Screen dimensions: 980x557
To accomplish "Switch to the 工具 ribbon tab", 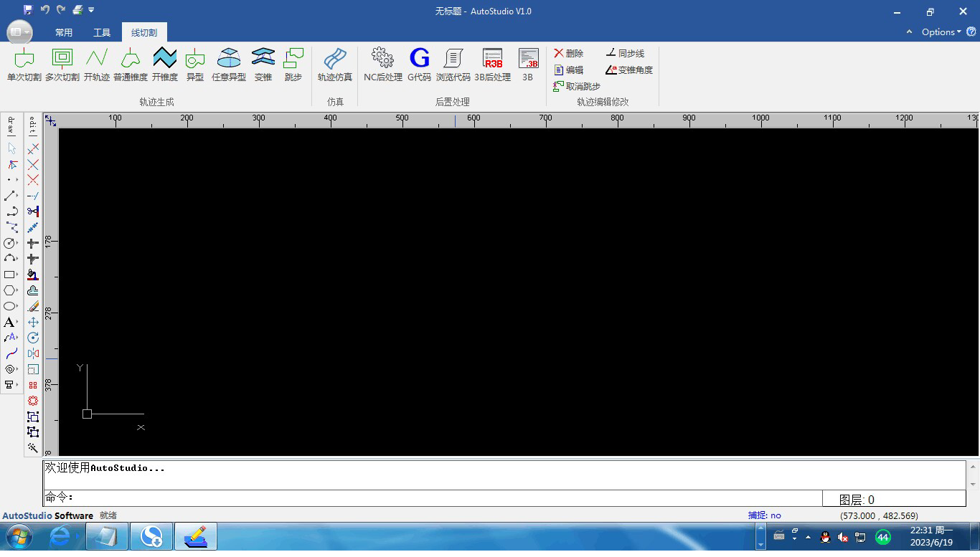I will [102, 32].
